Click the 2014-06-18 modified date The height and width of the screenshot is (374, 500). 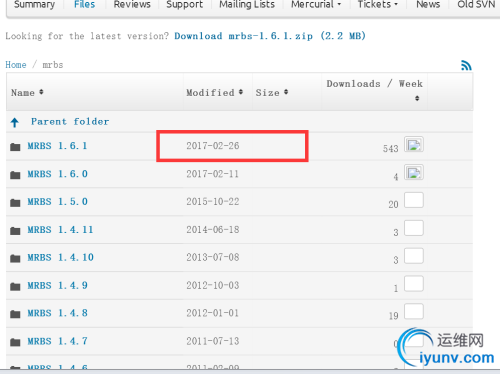tap(213, 229)
